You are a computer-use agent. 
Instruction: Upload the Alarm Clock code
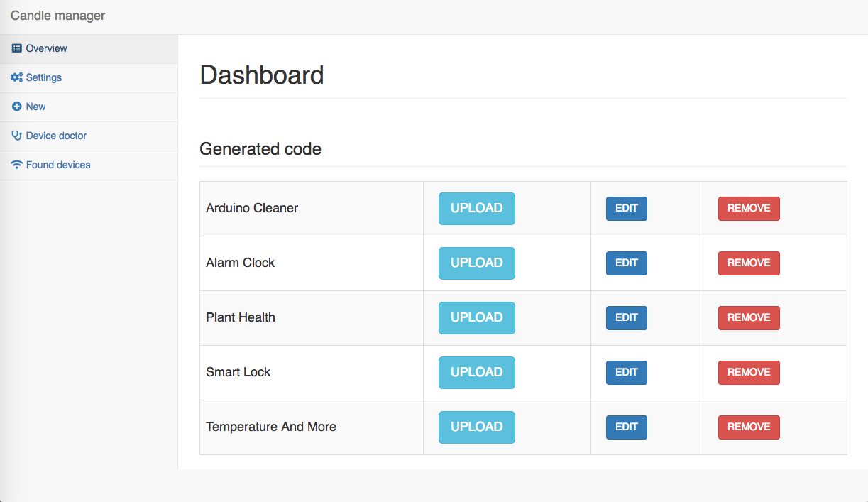coord(476,263)
